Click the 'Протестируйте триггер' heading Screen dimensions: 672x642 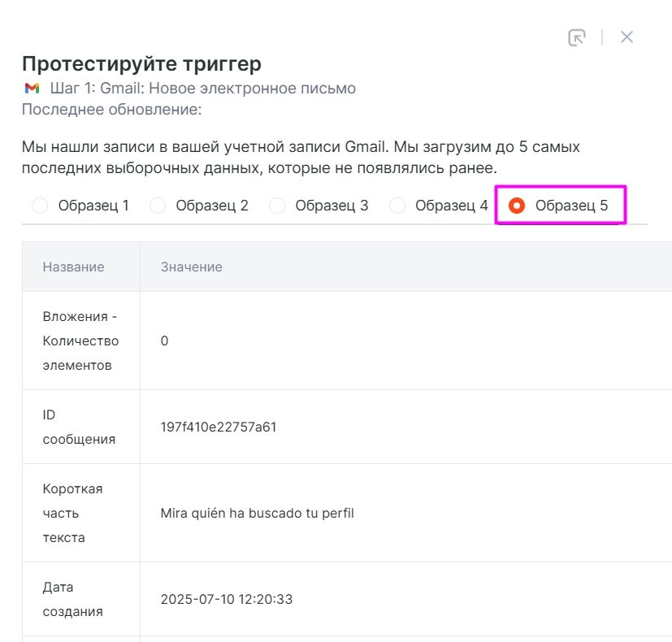coord(141,63)
